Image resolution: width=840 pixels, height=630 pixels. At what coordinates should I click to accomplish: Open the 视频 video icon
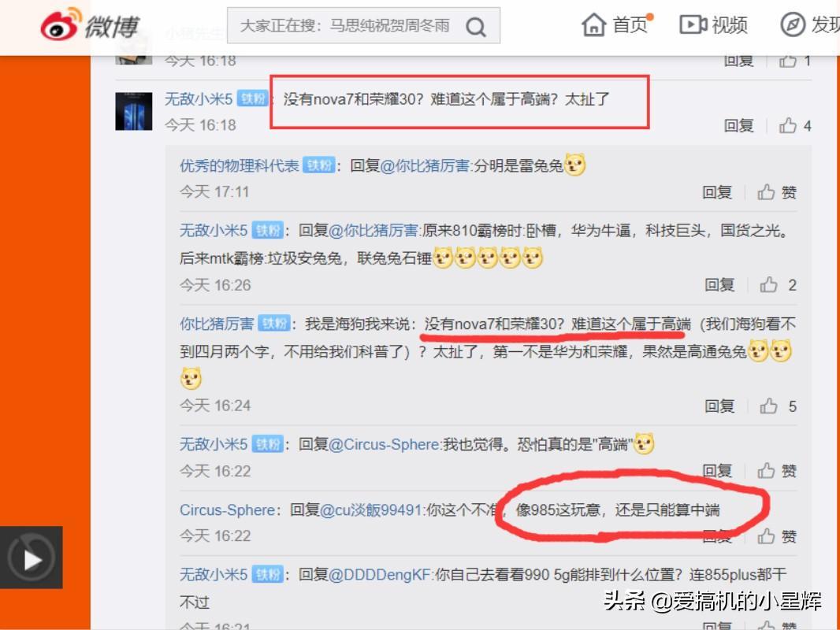pos(693,24)
